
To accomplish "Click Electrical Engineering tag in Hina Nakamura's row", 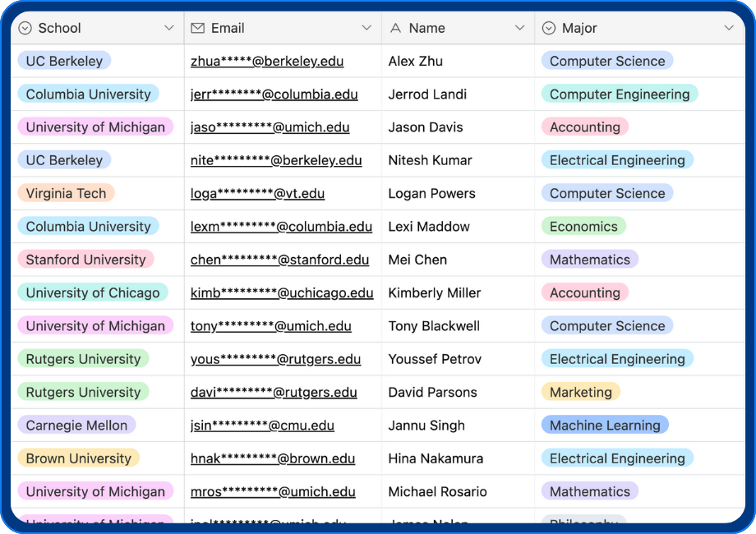I will (x=618, y=458).
